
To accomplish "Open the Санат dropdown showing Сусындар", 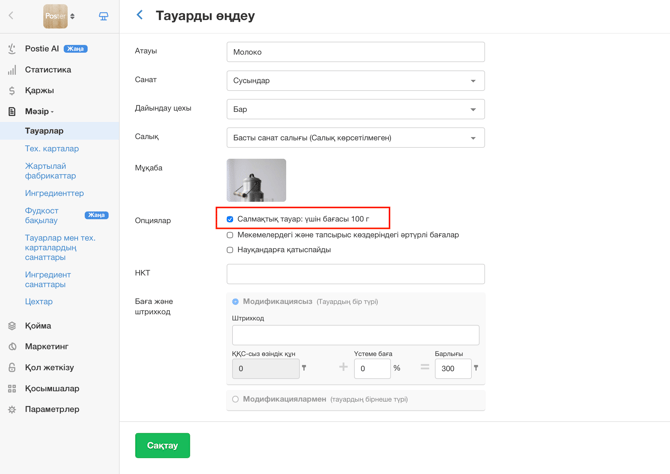I will click(356, 81).
